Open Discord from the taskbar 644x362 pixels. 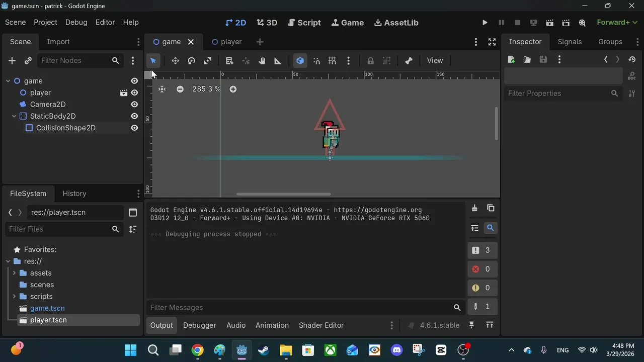(x=396, y=350)
